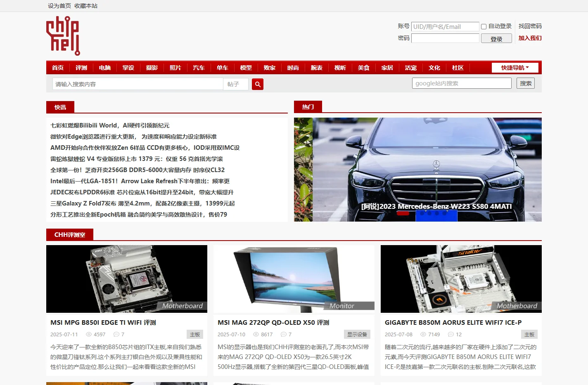588x385 pixels.
Task: Open title MSI MPG B850I EDGE TI WIFI 评测
Action: pyautogui.click(x=103, y=323)
